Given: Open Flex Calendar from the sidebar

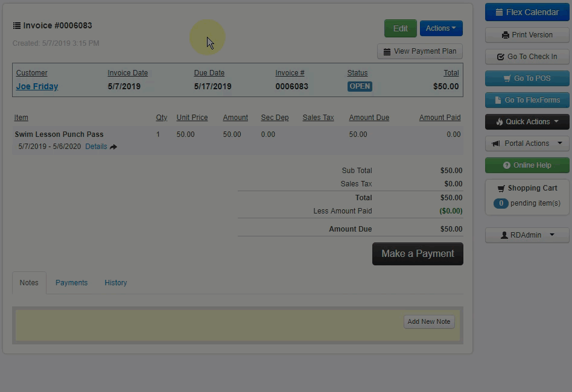Looking at the screenshot, I should [x=527, y=12].
